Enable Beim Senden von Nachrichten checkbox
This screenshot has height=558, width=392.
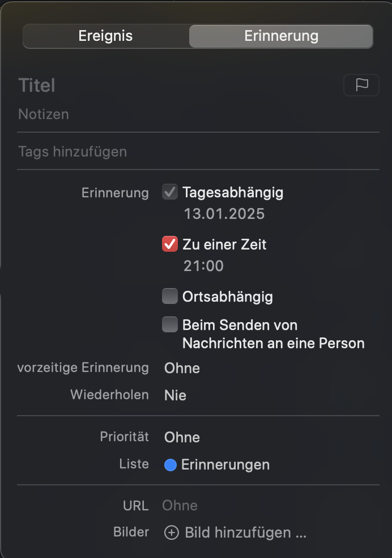tap(170, 325)
